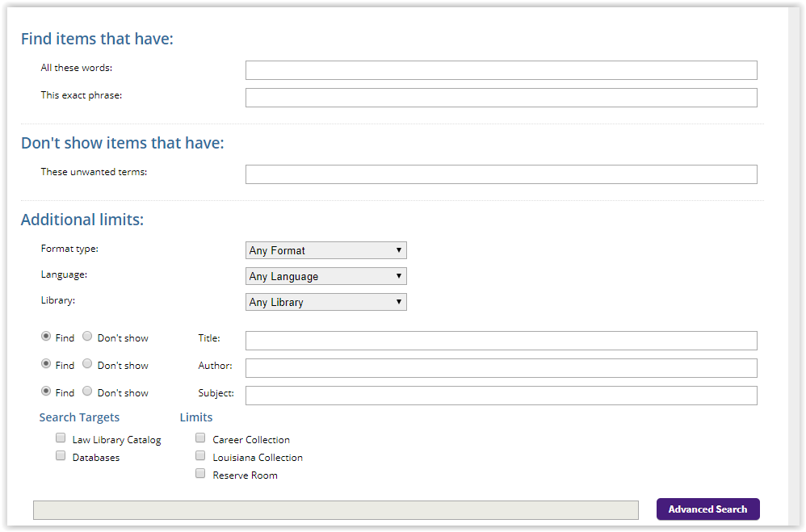
Task: Check the Databases checkbox
Action: tap(61, 456)
